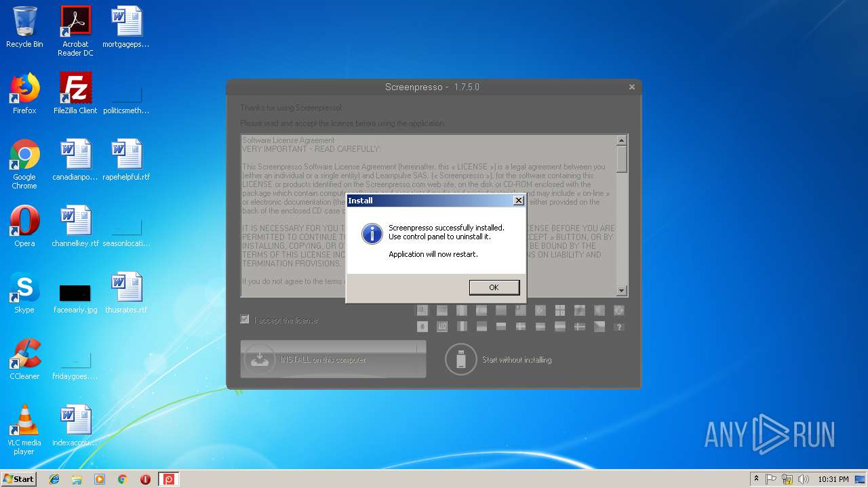This screenshot has height=488, width=868.
Task: Click Show desktop button in taskbar corner
Action: point(861,479)
